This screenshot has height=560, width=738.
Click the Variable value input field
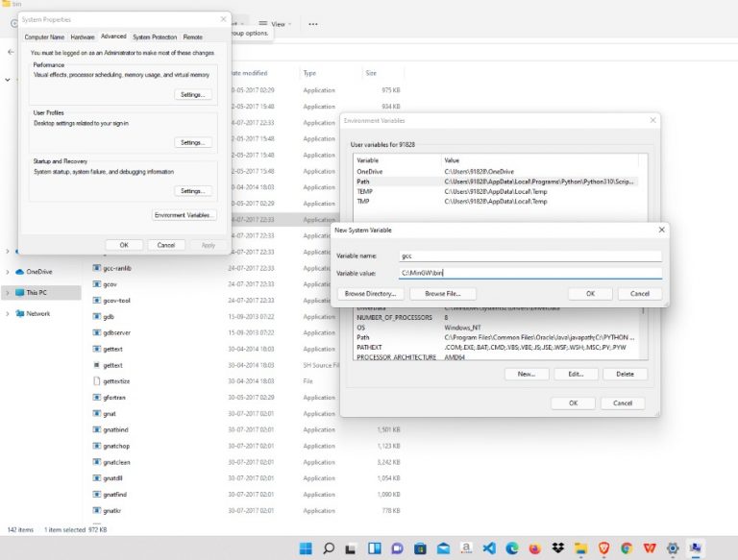pyautogui.click(x=529, y=274)
